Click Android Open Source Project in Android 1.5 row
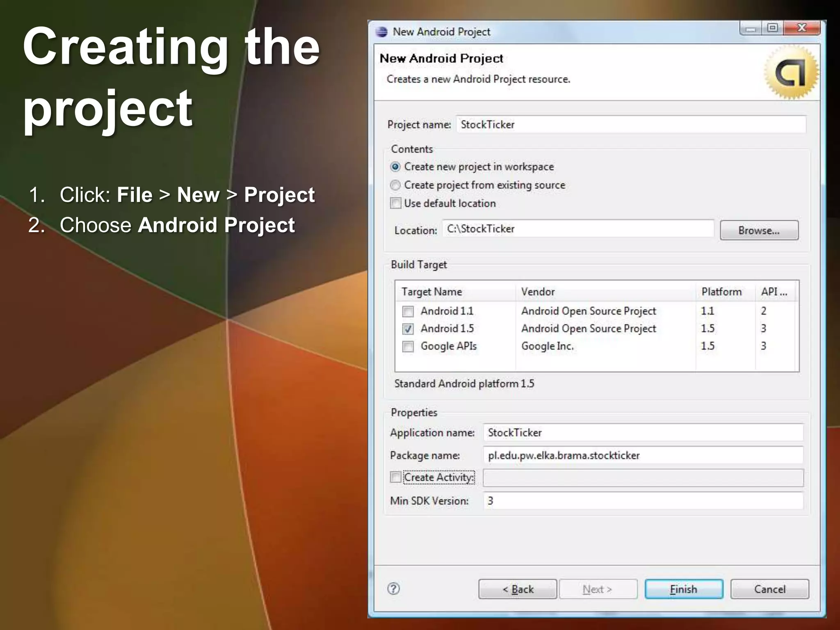Screen dimensions: 840x630 pyautogui.click(x=589, y=329)
